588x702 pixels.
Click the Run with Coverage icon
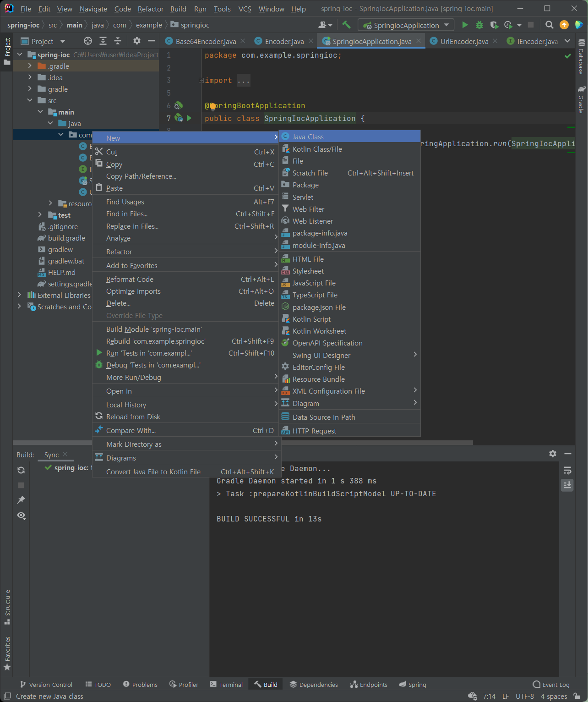494,25
